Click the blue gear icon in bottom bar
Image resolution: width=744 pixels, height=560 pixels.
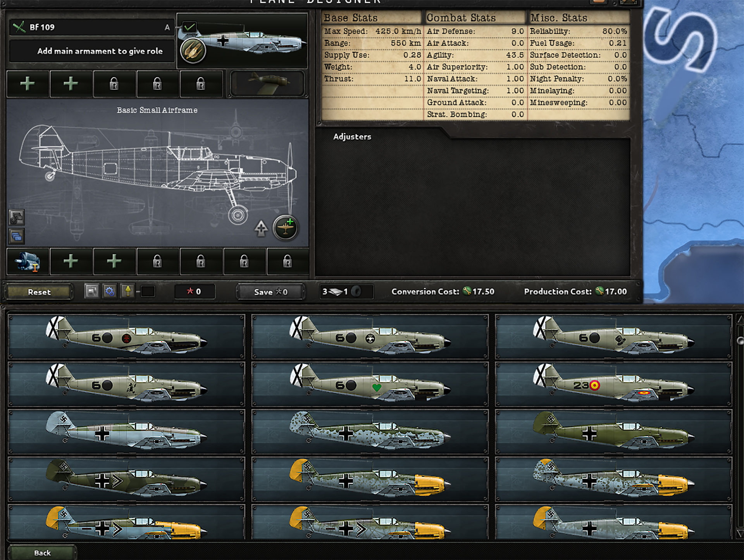110,291
